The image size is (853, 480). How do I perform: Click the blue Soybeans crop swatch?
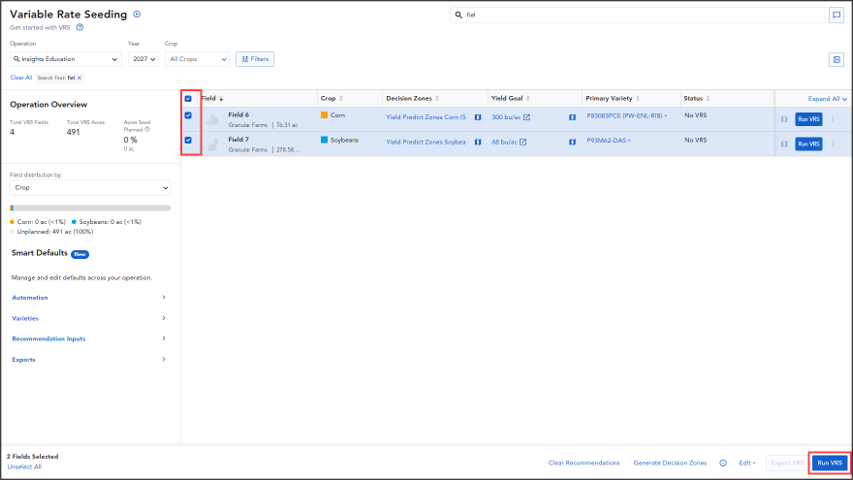pyautogui.click(x=324, y=140)
